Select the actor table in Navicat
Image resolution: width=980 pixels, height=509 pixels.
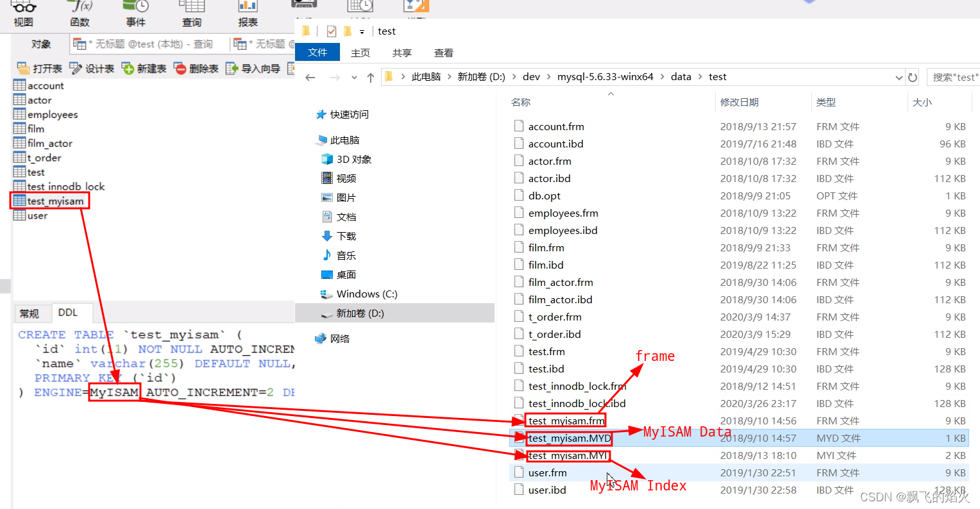(x=33, y=100)
